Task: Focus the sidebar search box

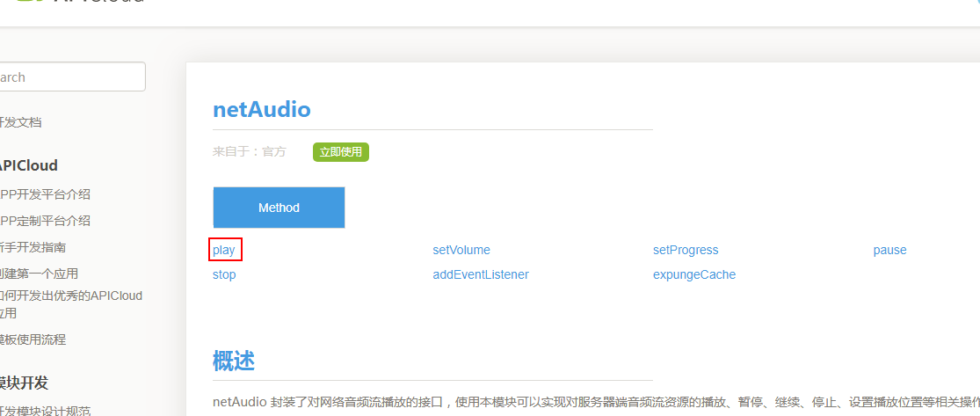Action: (70, 77)
